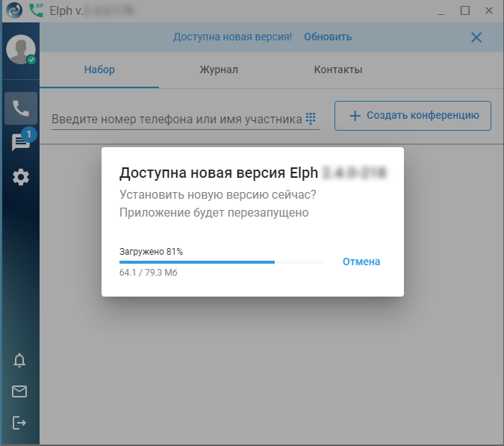504x446 pixels.
Task: Click the logout icon in sidebar
Action: (x=19, y=423)
